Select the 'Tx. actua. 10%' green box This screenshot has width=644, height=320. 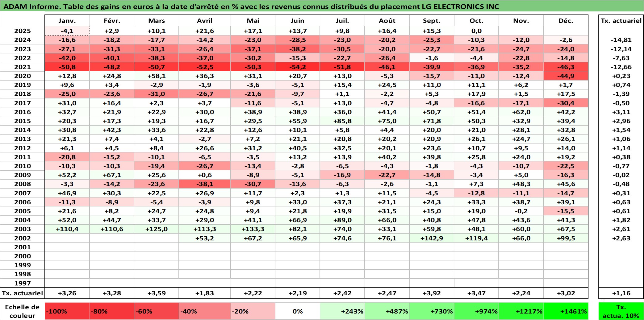click(x=621, y=311)
